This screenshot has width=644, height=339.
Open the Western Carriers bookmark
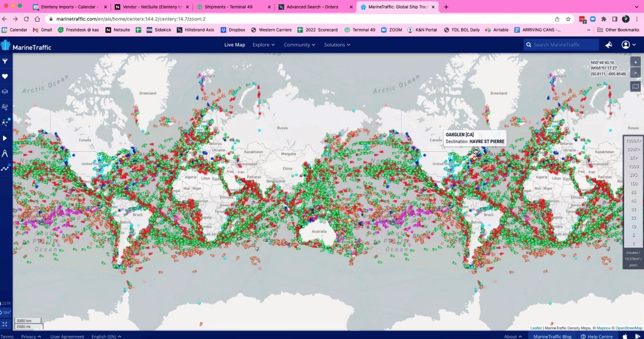pos(271,30)
